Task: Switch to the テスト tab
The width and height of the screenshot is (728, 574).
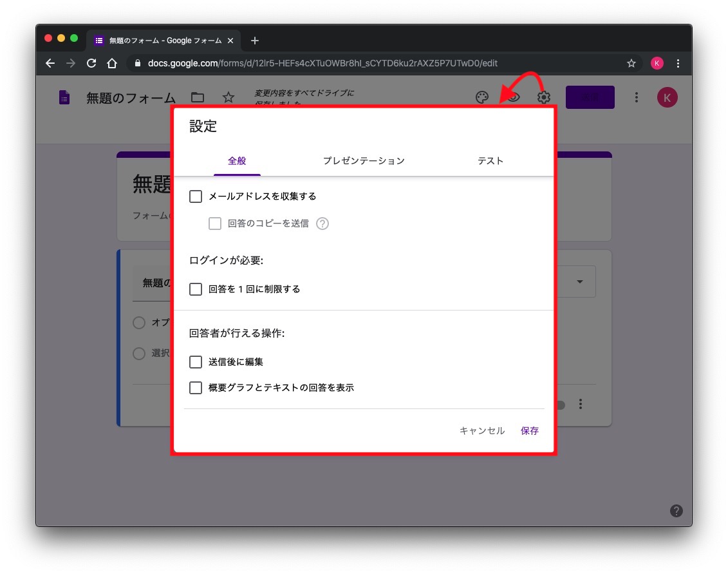Action: (x=490, y=161)
